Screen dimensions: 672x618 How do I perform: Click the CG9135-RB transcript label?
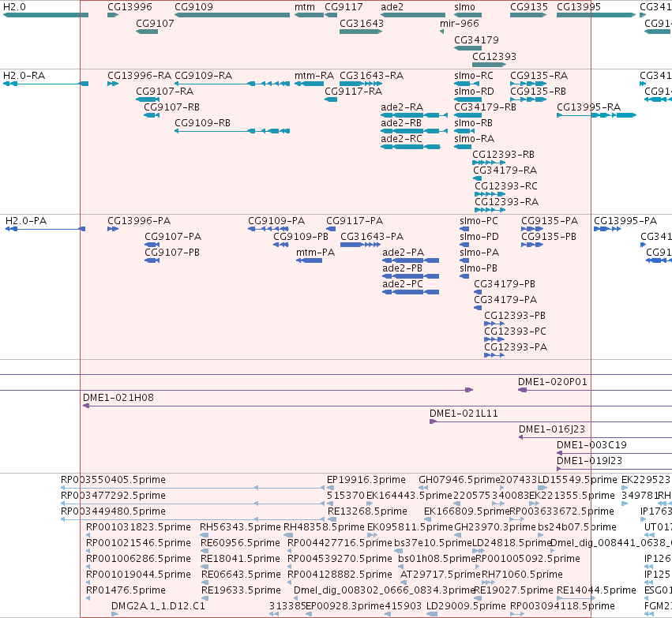[x=538, y=92]
